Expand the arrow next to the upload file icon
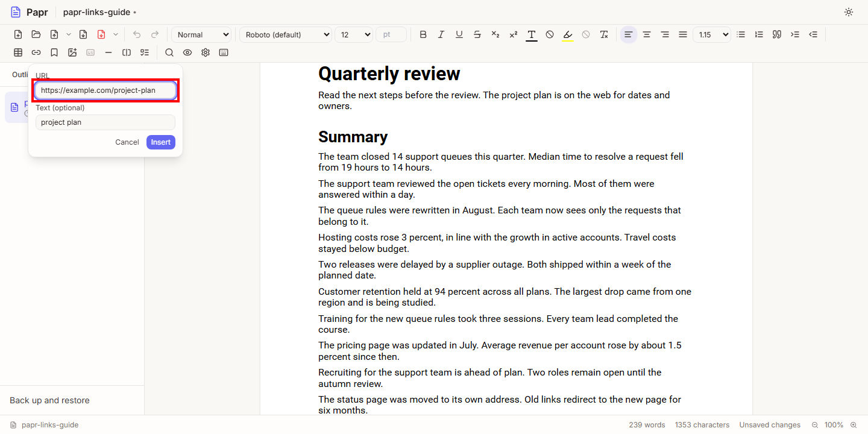The width and height of the screenshot is (868, 434). pyautogui.click(x=69, y=34)
